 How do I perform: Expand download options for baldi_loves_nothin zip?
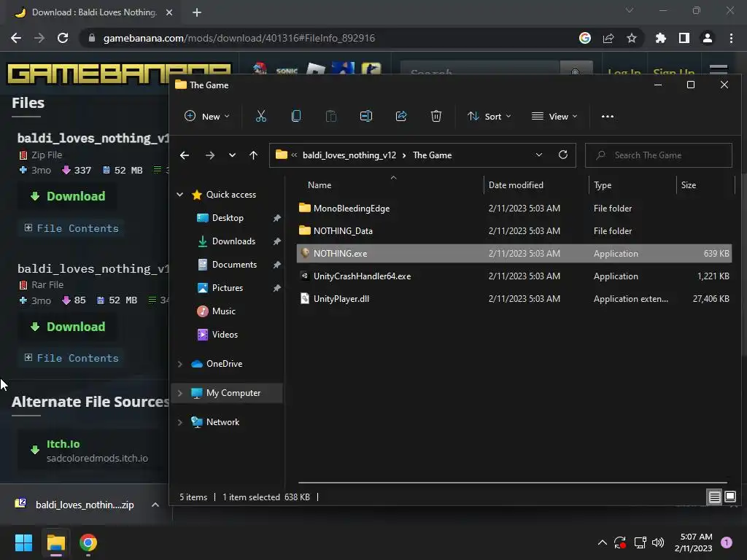click(x=155, y=505)
